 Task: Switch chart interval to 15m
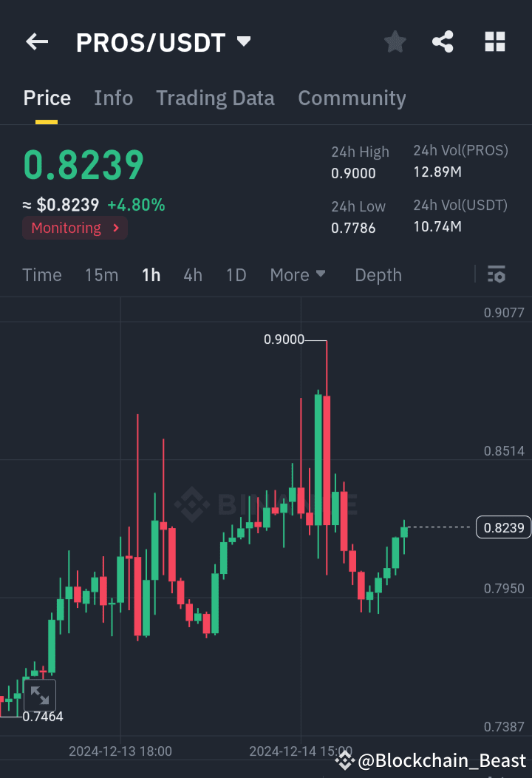(101, 274)
